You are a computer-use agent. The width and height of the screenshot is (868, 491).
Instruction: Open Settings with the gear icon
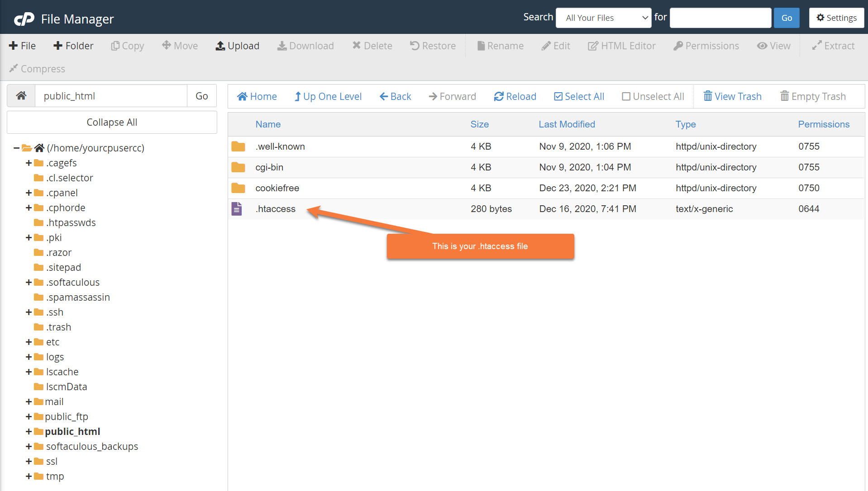pyautogui.click(x=820, y=18)
